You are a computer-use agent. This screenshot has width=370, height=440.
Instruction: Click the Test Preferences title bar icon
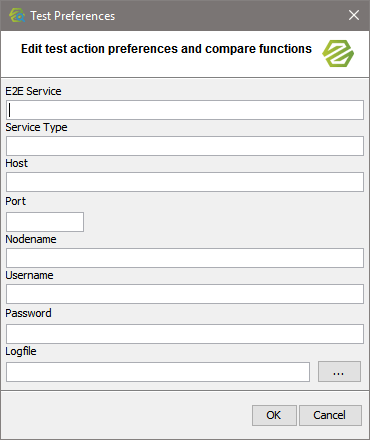17,15
